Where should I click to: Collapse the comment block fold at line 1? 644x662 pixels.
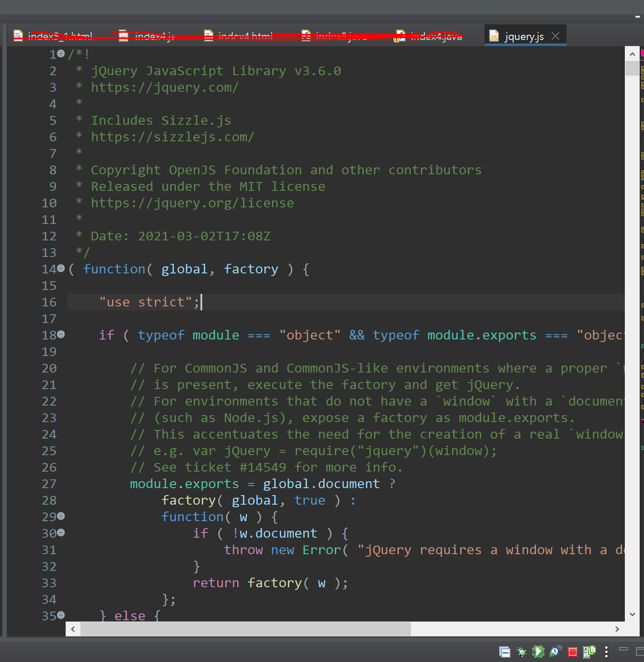tap(61, 53)
